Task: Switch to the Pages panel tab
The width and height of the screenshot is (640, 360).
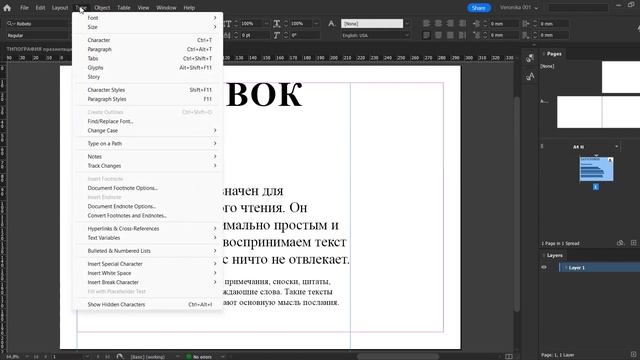Action: [x=554, y=54]
